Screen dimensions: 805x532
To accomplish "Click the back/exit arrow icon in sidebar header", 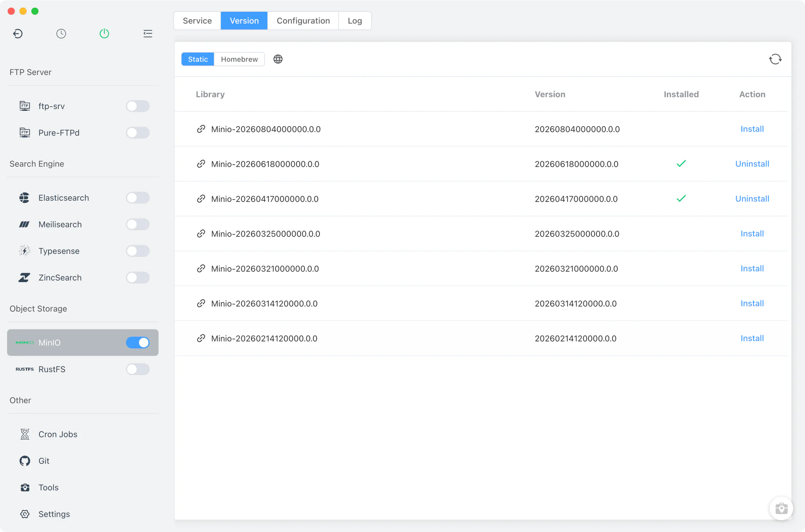I will click(x=18, y=34).
